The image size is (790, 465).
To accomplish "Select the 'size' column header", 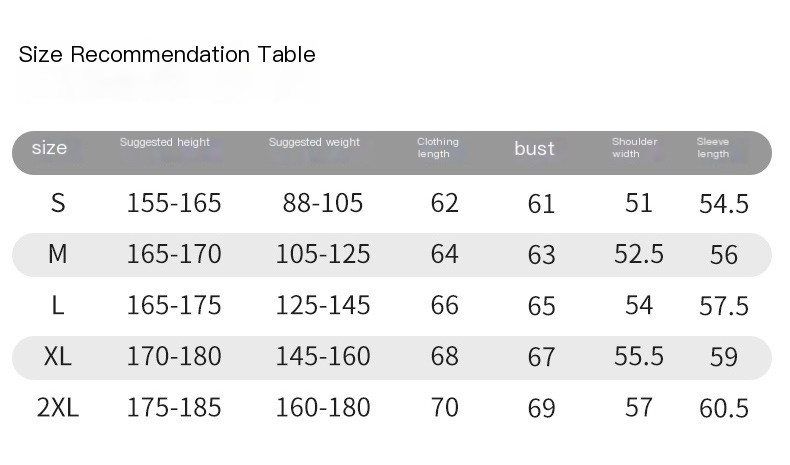I will [x=49, y=148].
